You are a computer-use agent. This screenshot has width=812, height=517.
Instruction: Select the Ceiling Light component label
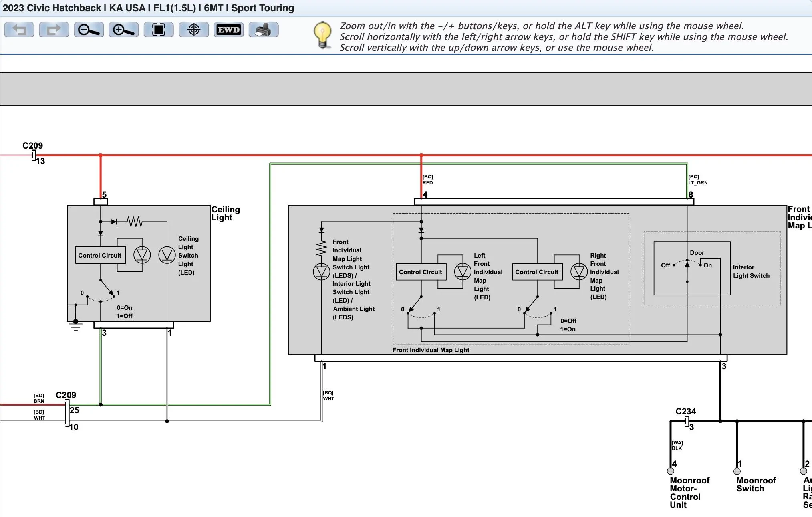[226, 214]
